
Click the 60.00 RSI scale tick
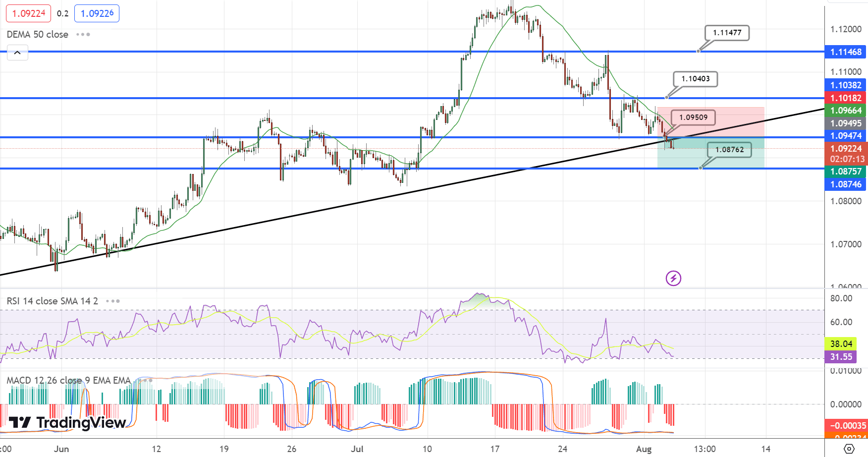pos(841,322)
